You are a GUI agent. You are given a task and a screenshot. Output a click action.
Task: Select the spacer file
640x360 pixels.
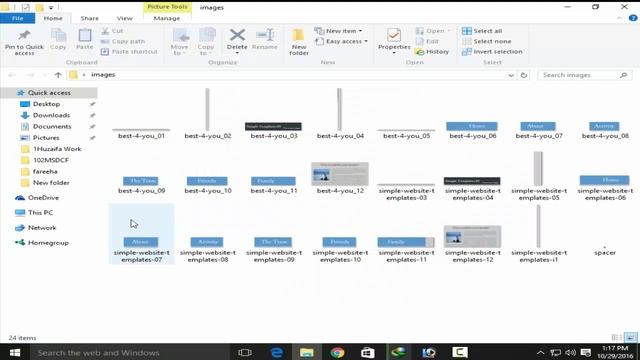pos(604,252)
